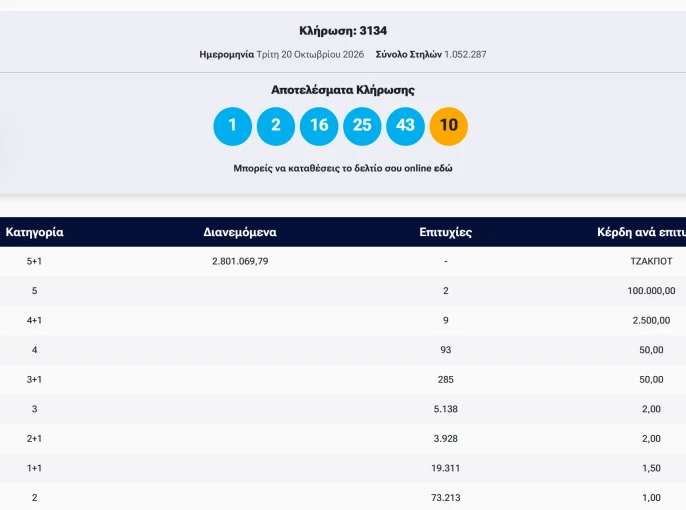Click the winners count 285

pos(445,379)
